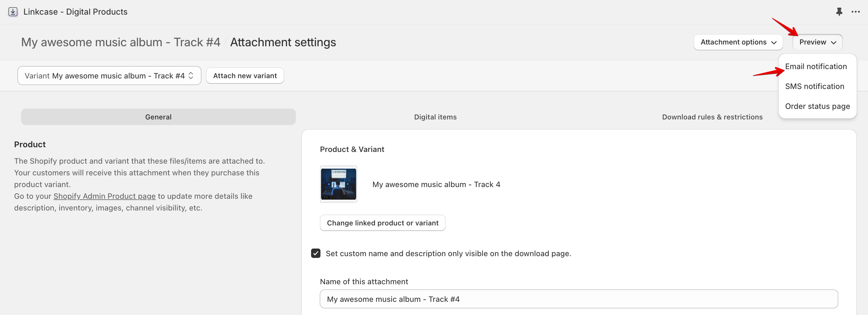
Task: Expand the Attachment options dropdown
Action: 738,42
